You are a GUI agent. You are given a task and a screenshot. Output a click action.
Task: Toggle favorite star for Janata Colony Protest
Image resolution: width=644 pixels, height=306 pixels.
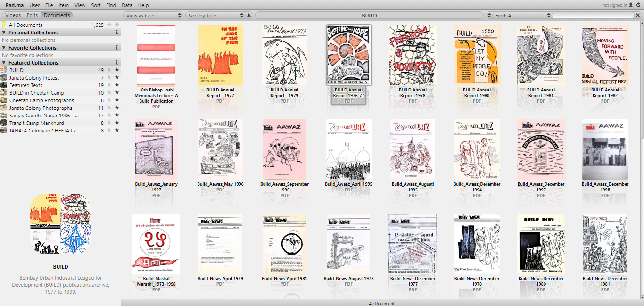pos(117,78)
